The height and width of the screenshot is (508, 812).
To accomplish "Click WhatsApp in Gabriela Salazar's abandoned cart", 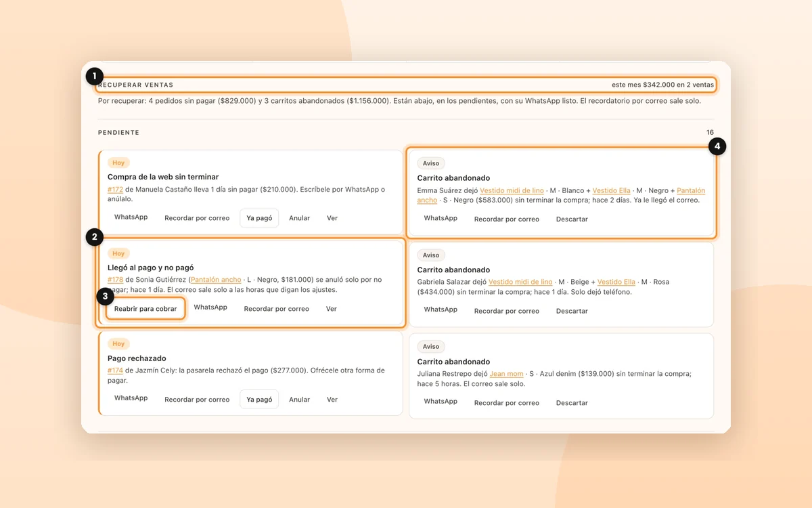I will point(441,310).
